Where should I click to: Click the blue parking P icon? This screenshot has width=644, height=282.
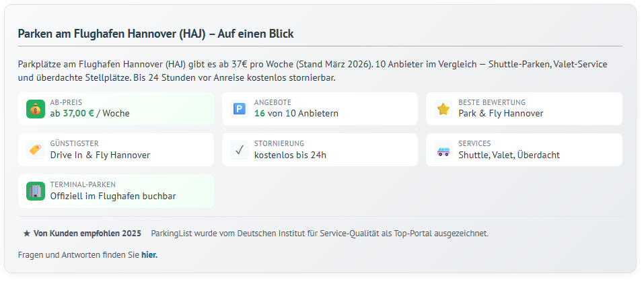[x=240, y=108]
